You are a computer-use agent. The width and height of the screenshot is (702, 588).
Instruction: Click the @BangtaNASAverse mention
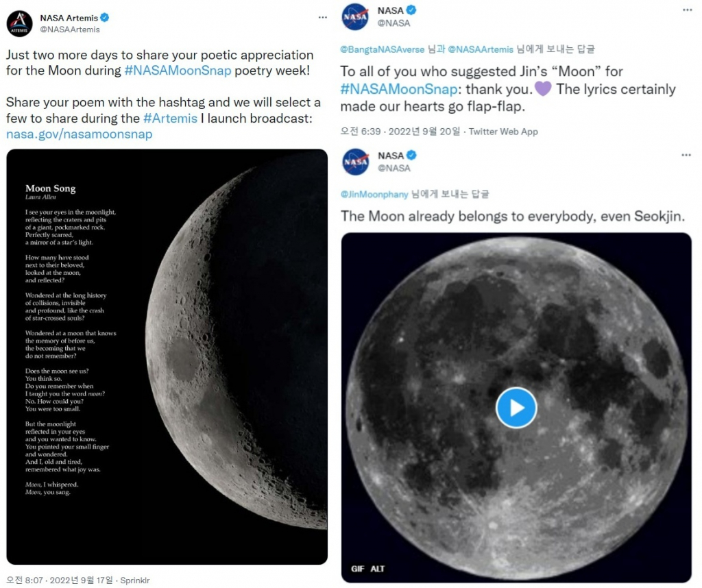pos(383,49)
